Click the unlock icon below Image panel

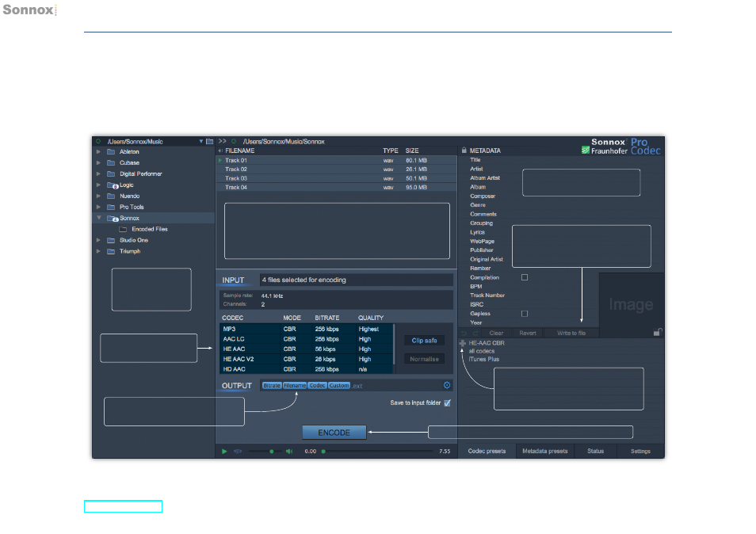click(658, 332)
